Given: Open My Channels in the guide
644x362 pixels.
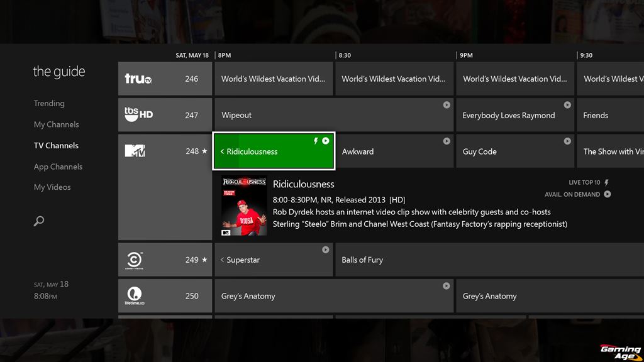Looking at the screenshot, I should pos(56,124).
